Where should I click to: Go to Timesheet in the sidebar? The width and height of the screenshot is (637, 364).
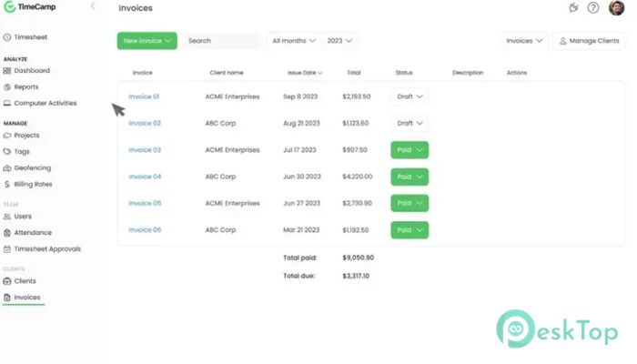click(31, 37)
